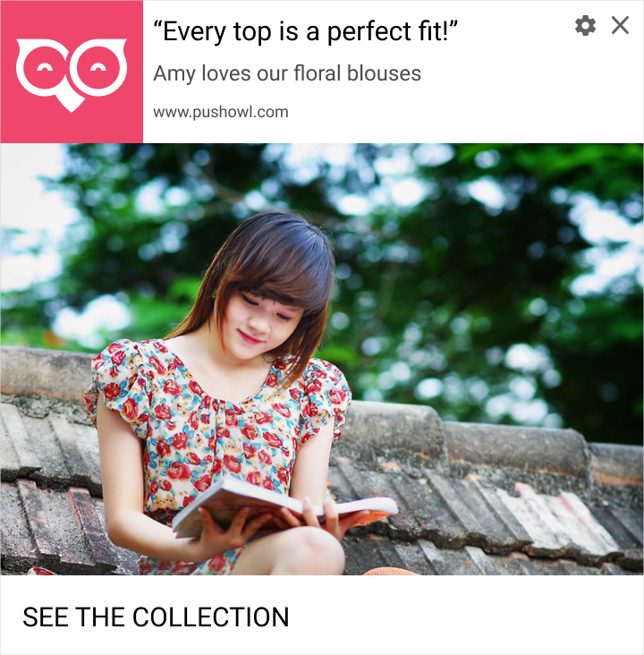Click the open book in the photo

pos(284,506)
